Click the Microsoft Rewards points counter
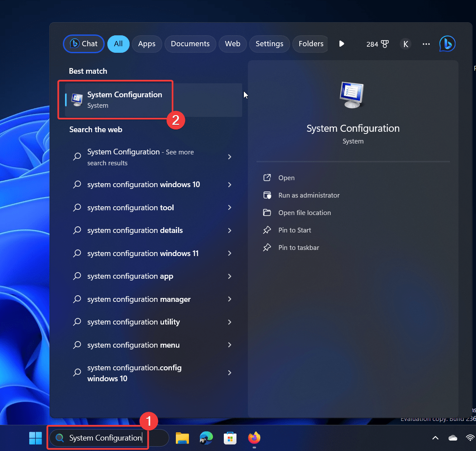The width and height of the screenshot is (476, 451). (377, 44)
